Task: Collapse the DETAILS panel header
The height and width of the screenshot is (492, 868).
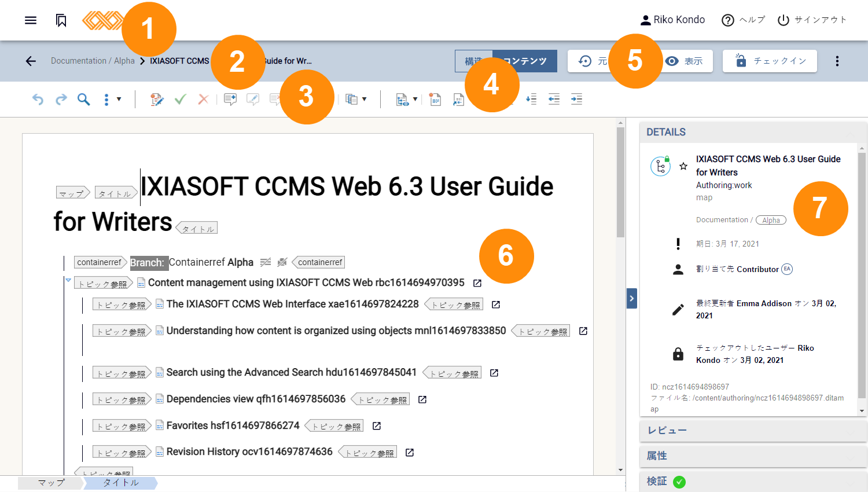Action: coord(753,132)
